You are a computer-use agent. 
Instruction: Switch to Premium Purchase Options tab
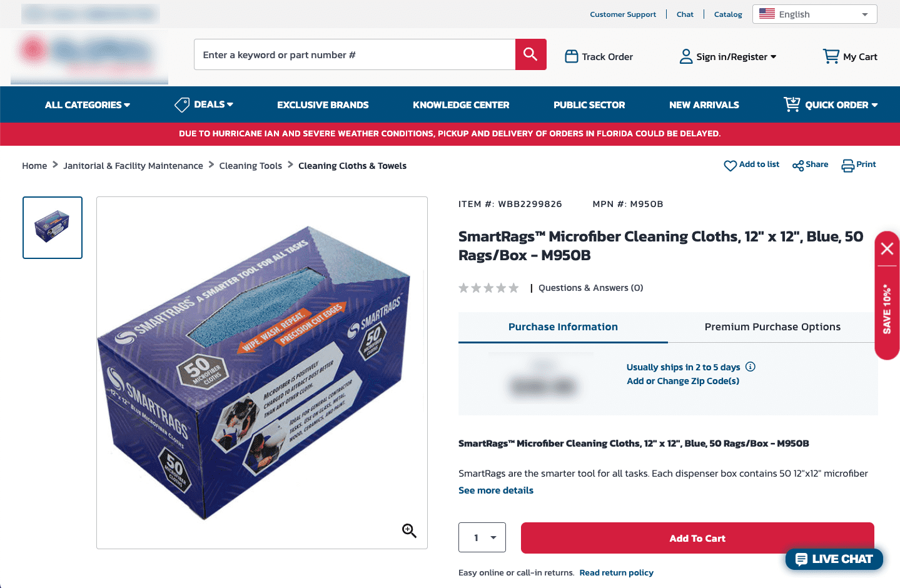(x=772, y=327)
